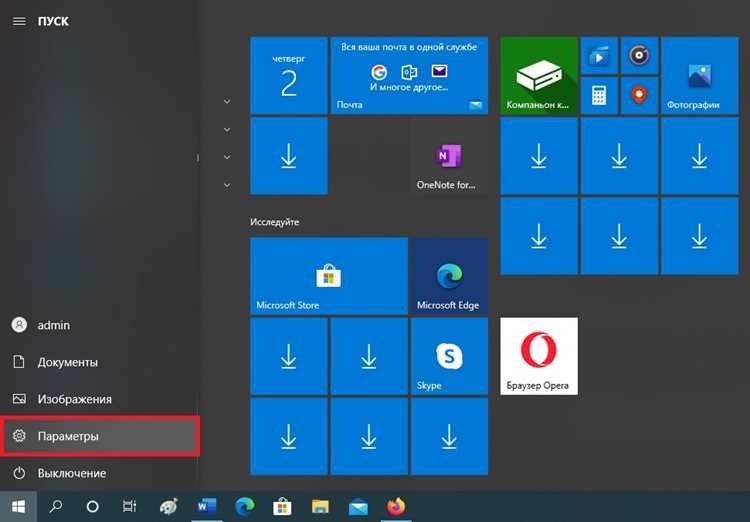Expand the ПУСК hamburger menu

pyautogui.click(x=19, y=21)
